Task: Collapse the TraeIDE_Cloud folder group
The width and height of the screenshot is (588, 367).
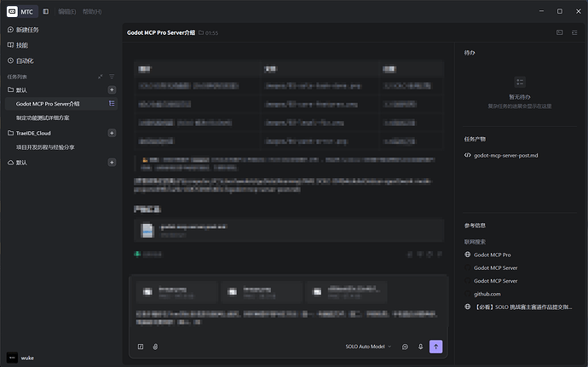Action: 29,133
